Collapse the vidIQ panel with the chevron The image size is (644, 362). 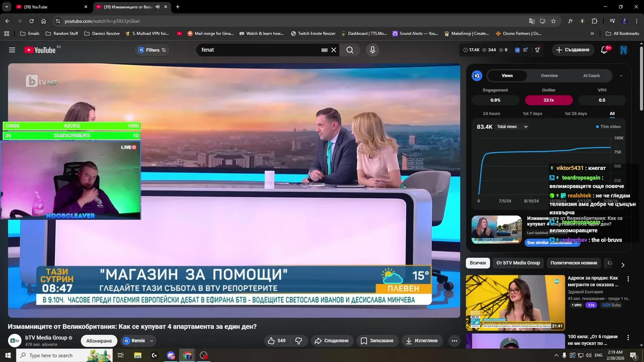coord(621,75)
